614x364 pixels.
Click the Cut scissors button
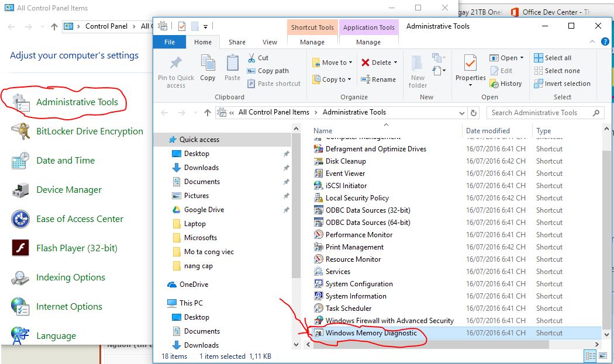click(x=258, y=58)
